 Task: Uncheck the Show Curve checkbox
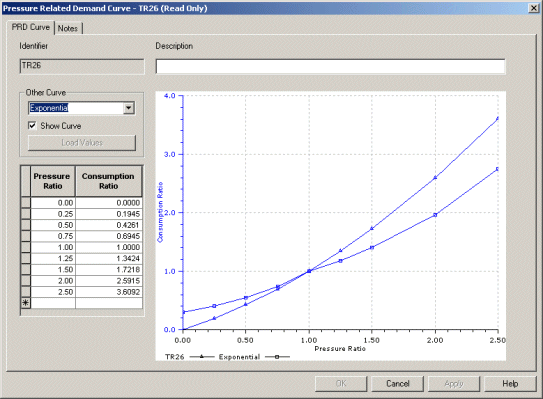32,125
